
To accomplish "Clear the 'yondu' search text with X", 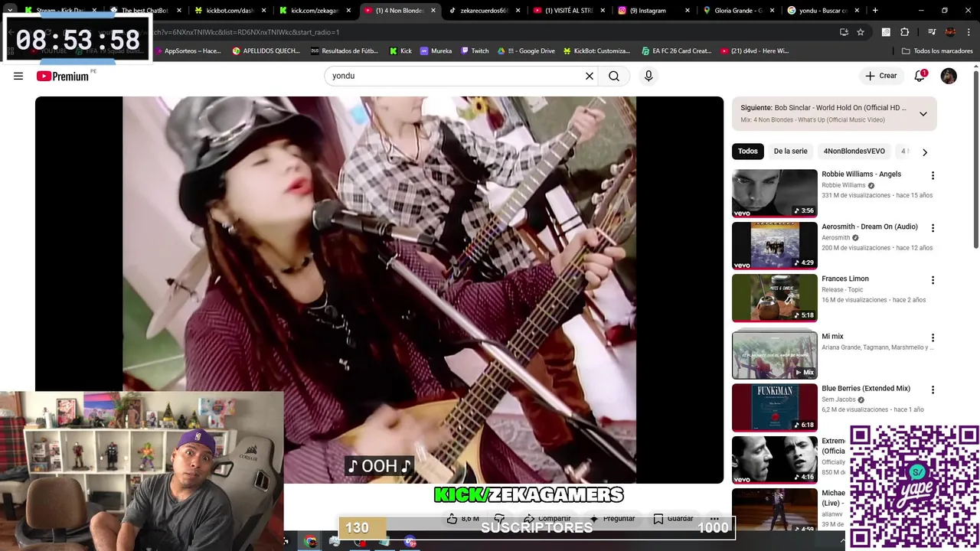I will click(590, 76).
